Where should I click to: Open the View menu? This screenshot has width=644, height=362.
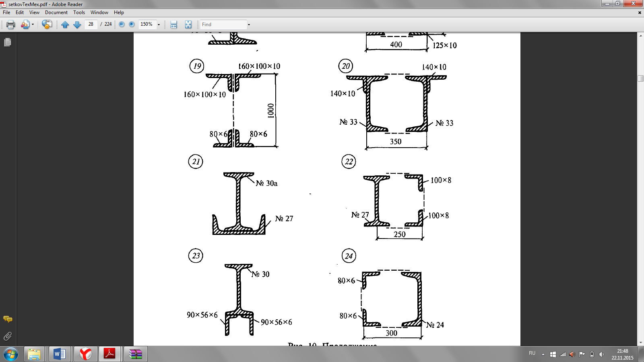tap(34, 12)
